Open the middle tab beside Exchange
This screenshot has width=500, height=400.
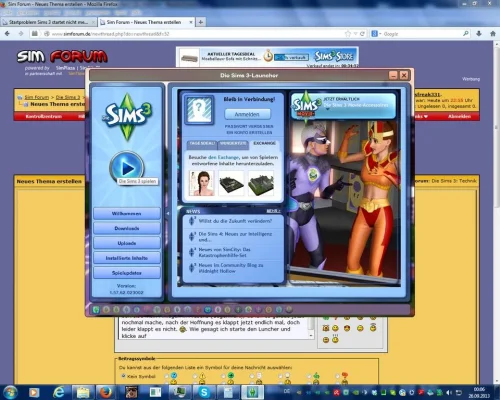click(233, 144)
